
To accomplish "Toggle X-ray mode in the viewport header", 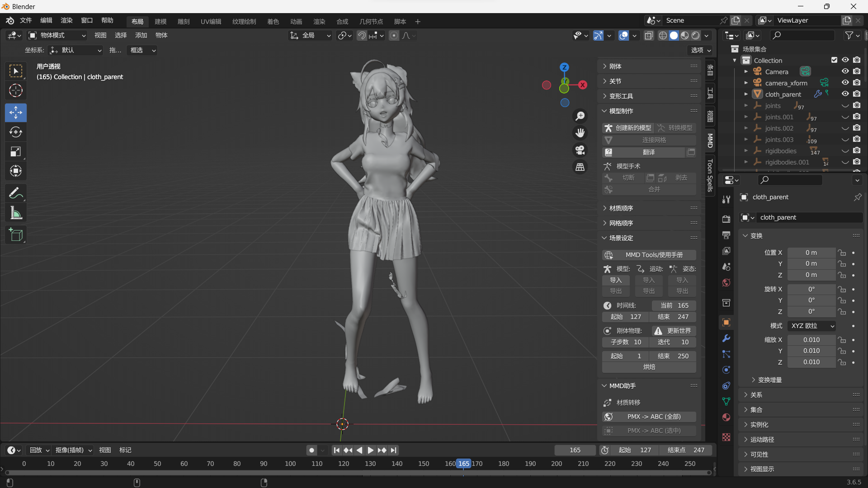I will tap(649, 35).
